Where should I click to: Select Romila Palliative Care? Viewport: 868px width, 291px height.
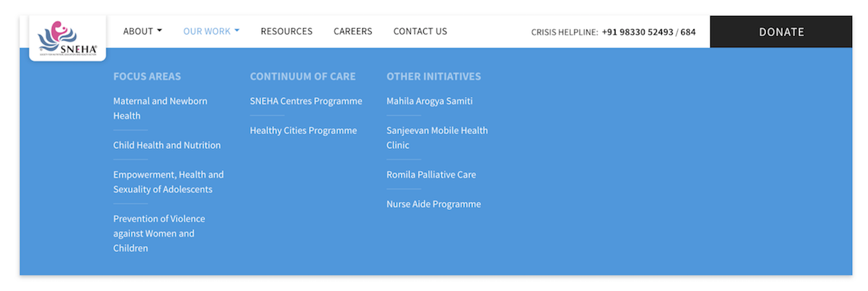click(431, 174)
